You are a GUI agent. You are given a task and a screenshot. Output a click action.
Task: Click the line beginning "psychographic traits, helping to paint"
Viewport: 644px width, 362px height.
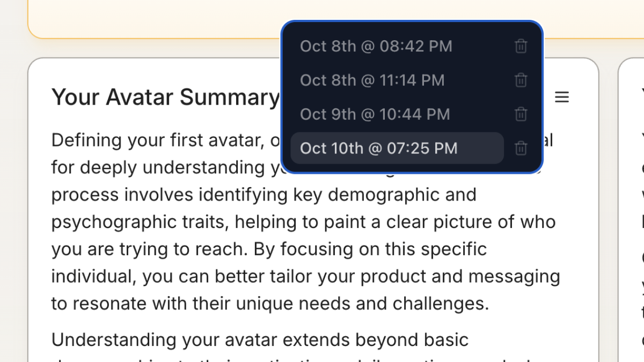coord(303,221)
